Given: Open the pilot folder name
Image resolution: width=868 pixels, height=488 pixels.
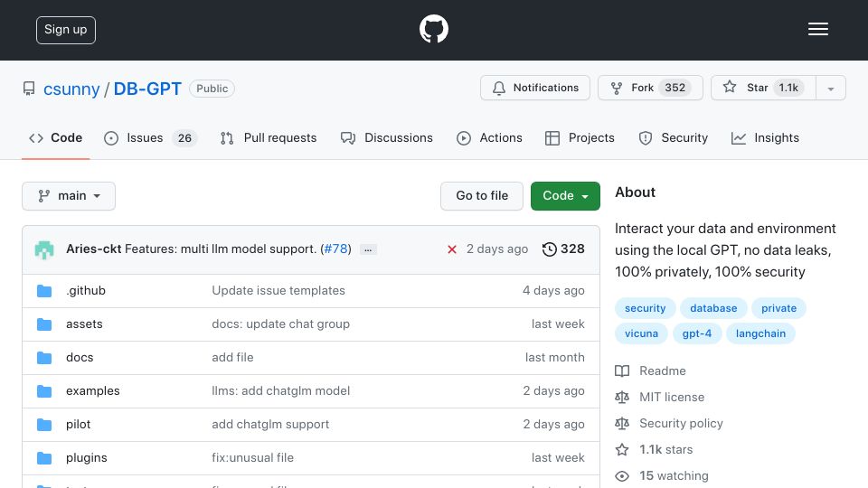Looking at the screenshot, I should (x=78, y=425).
